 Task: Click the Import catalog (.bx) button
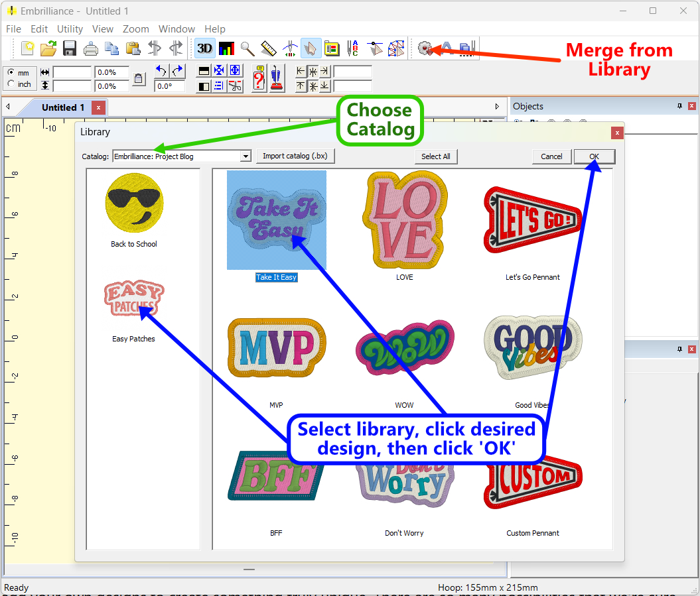pos(295,156)
